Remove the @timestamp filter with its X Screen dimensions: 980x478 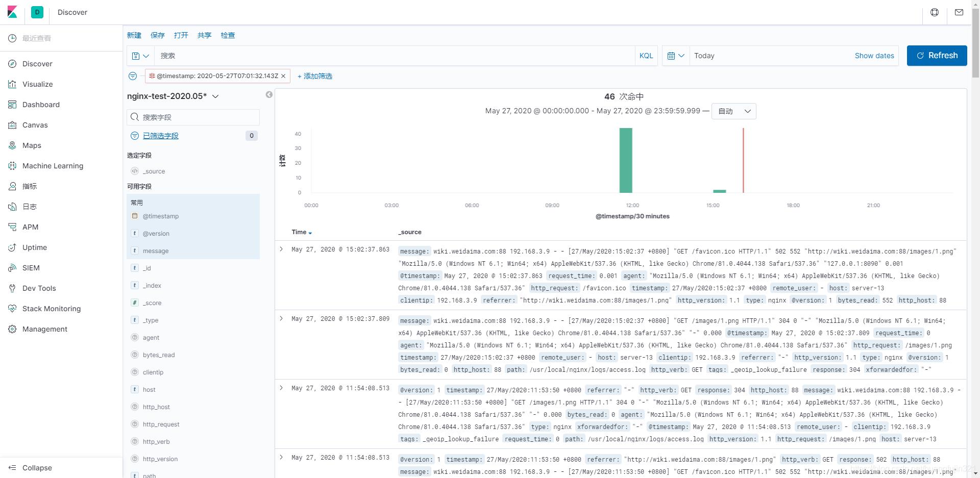(283, 76)
